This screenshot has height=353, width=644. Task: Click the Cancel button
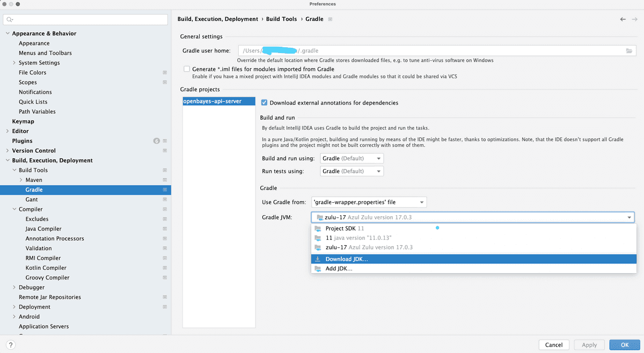(553, 345)
